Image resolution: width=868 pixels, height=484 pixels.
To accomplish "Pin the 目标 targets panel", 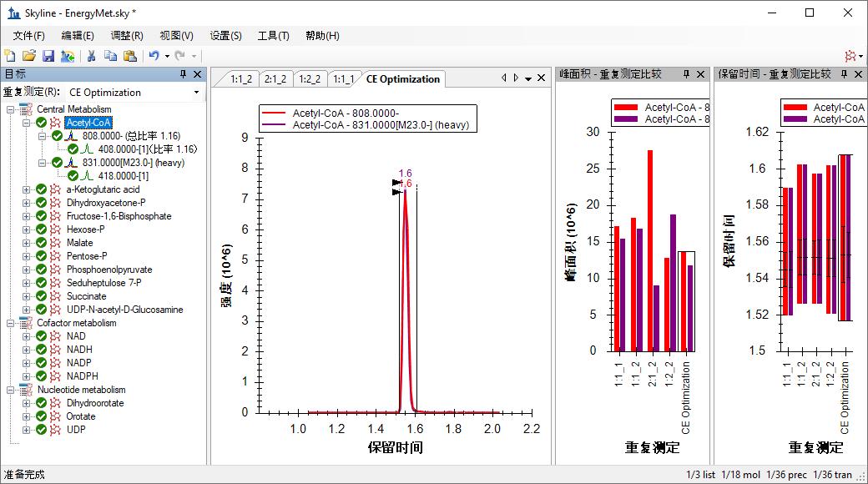I will [184, 74].
